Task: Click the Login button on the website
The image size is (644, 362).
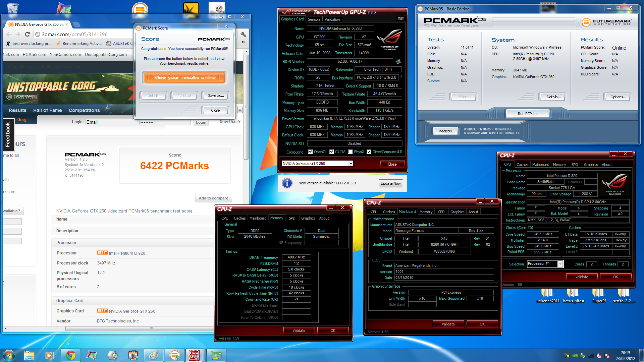Action: [201, 122]
